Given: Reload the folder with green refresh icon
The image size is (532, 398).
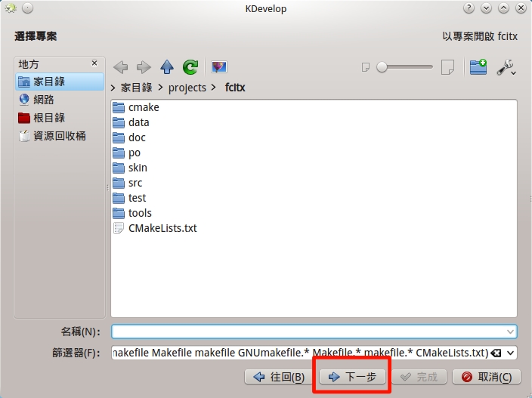Looking at the screenshot, I should point(190,67).
